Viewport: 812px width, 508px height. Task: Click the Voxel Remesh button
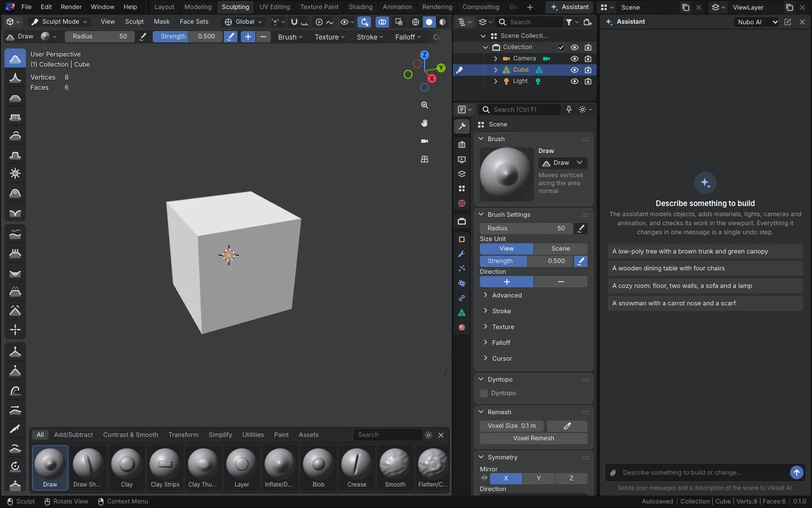click(x=533, y=438)
